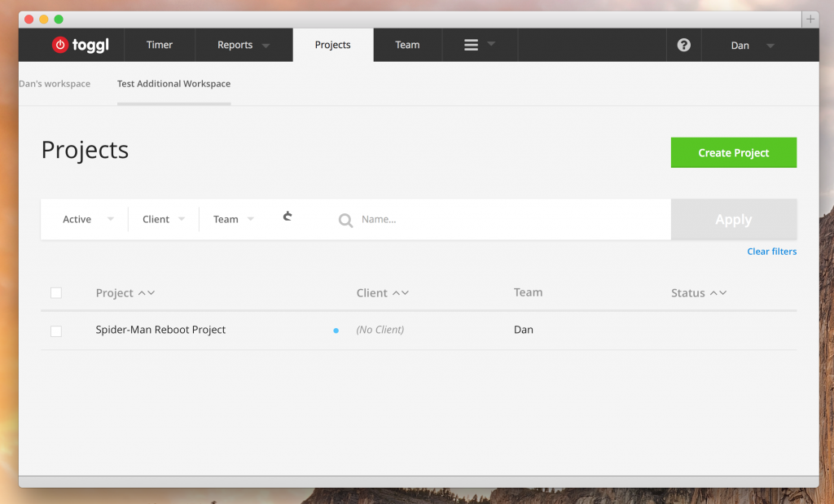The image size is (834, 504).
Task: Sort by Project column arrows
Action: tap(146, 293)
